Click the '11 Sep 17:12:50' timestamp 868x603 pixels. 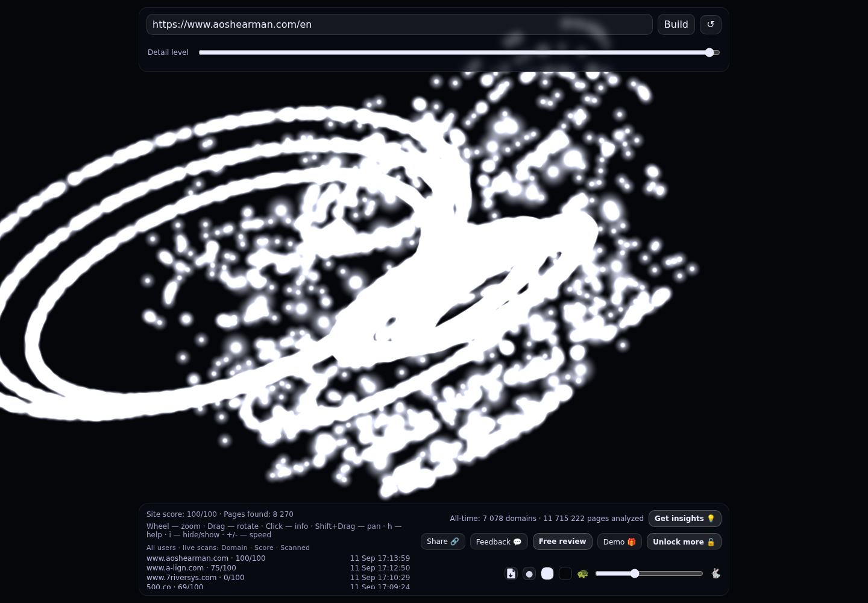tap(380, 568)
